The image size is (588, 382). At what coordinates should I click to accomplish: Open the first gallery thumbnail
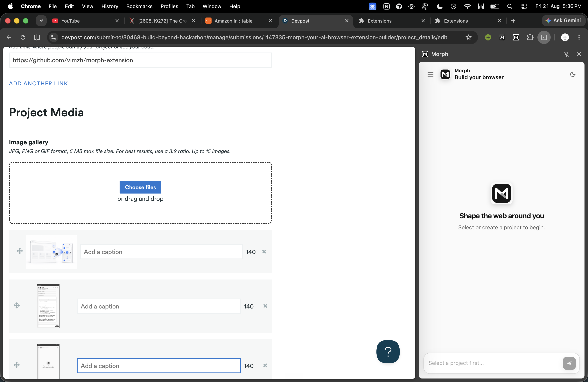(x=51, y=252)
